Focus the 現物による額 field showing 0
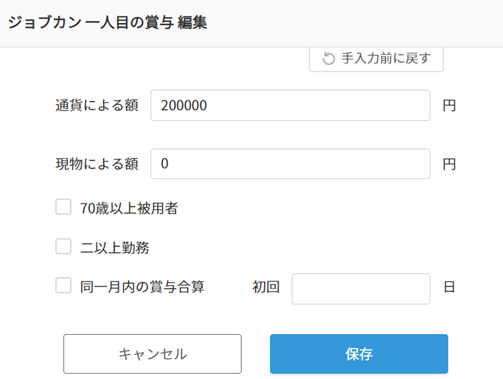The height and width of the screenshot is (379, 503). pyautogui.click(x=290, y=164)
